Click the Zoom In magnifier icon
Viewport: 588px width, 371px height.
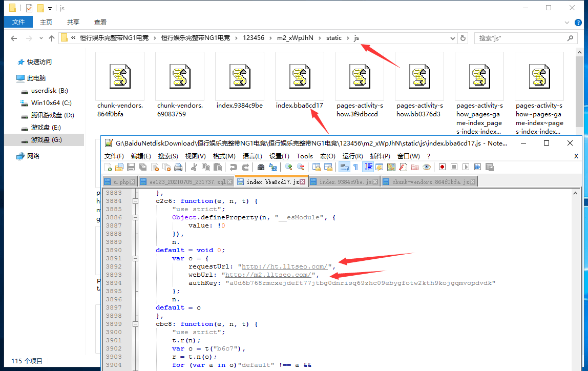pyautogui.click(x=288, y=167)
